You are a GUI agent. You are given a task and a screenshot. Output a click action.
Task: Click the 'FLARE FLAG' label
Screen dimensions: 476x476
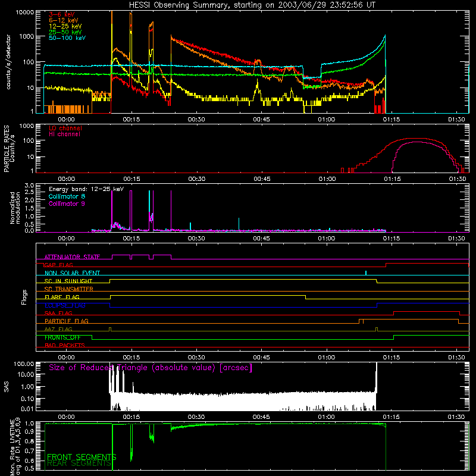coord(62,297)
